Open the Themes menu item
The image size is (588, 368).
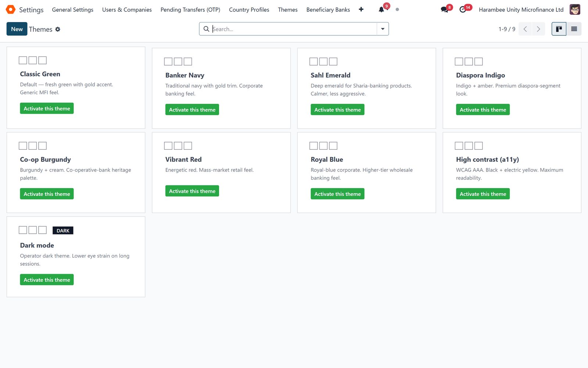(x=288, y=10)
